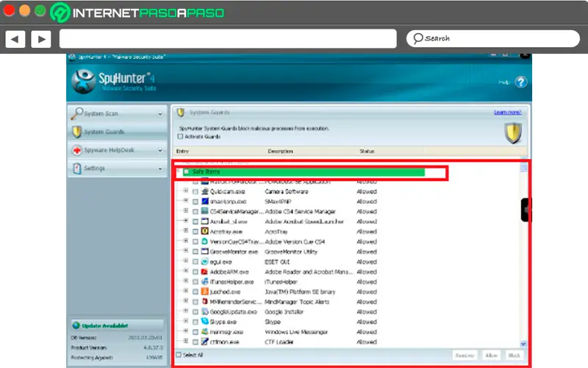Open the System Scan sidebar section
This screenshot has height=368, width=588.
[x=118, y=113]
